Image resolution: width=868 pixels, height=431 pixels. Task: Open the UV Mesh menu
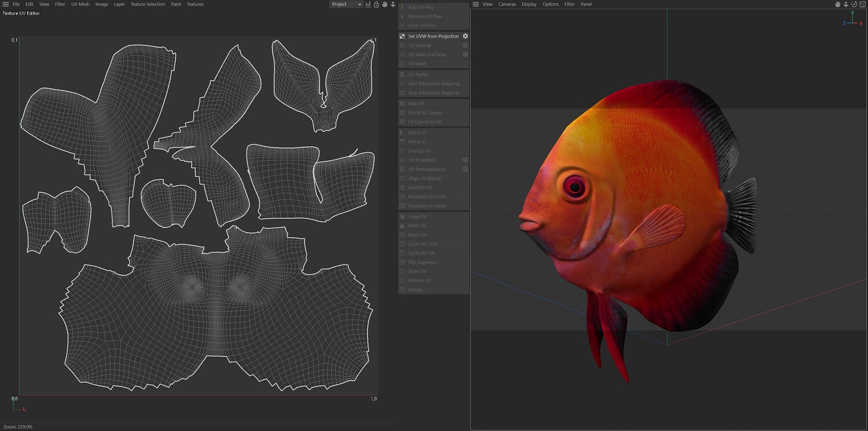[80, 4]
